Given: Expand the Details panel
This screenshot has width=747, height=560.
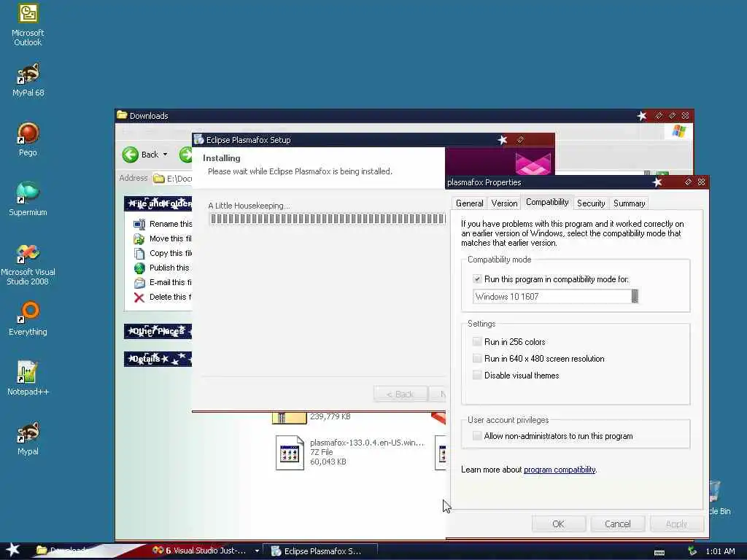Looking at the screenshot, I should click(x=158, y=359).
